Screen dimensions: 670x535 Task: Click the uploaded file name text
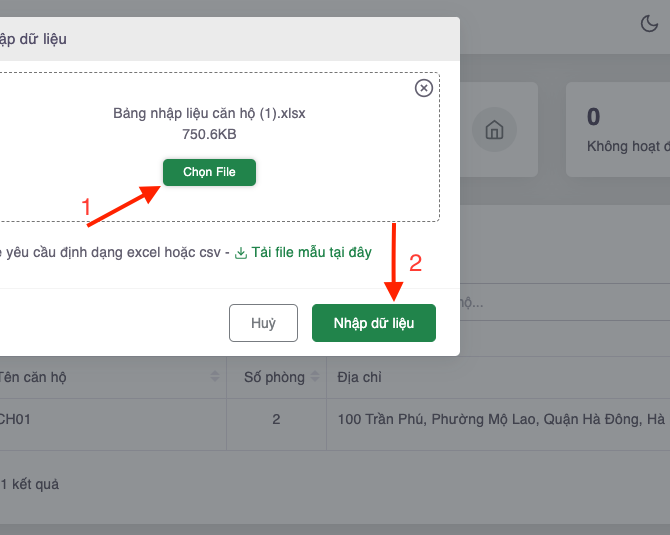(209, 113)
